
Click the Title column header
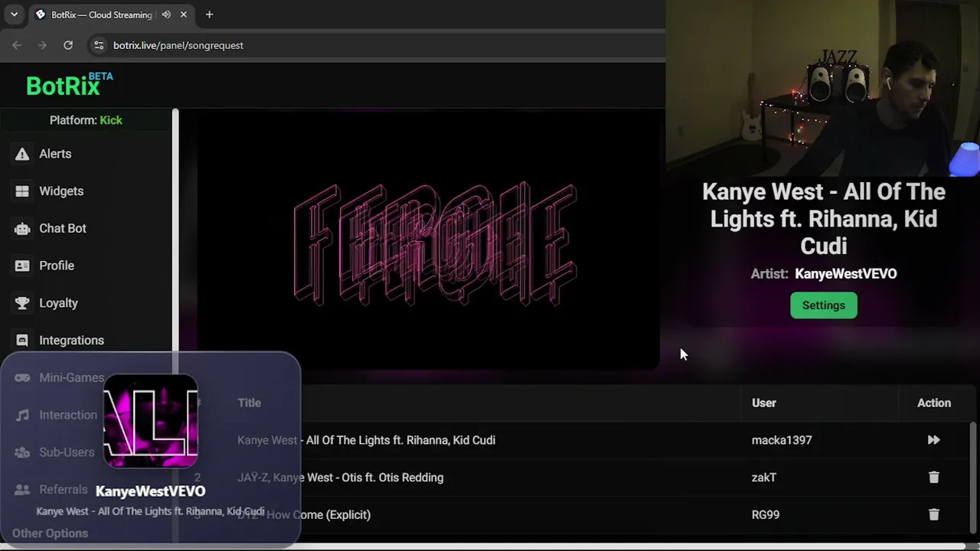tap(249, 403)
